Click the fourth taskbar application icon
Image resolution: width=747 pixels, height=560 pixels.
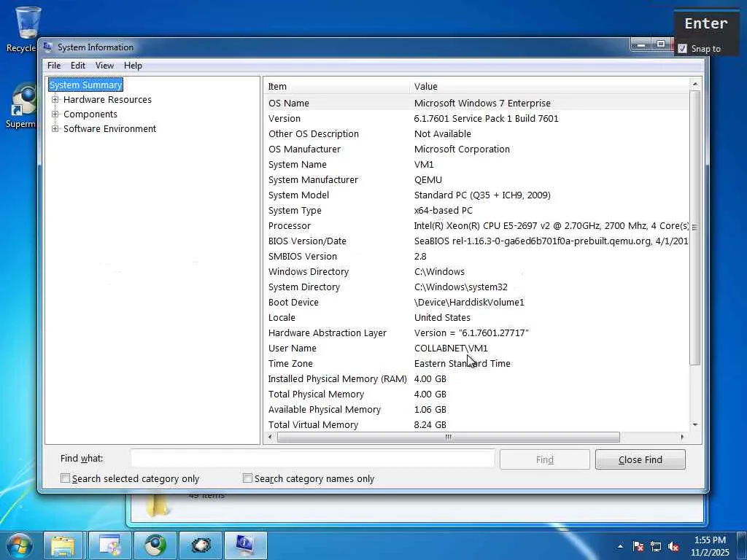pos(201,545)
